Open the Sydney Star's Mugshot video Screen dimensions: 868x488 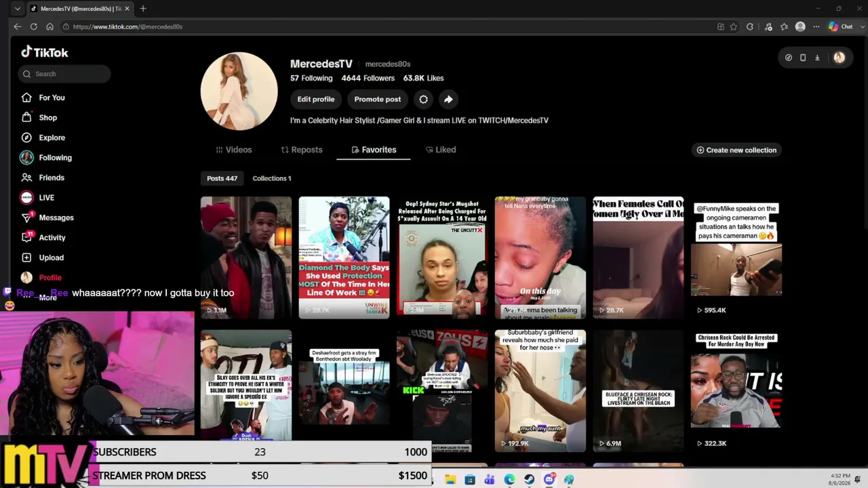coord(442,258)
